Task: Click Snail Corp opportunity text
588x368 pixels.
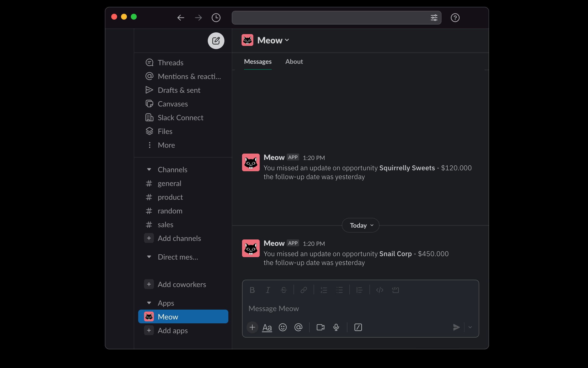Action: [395, 254]
